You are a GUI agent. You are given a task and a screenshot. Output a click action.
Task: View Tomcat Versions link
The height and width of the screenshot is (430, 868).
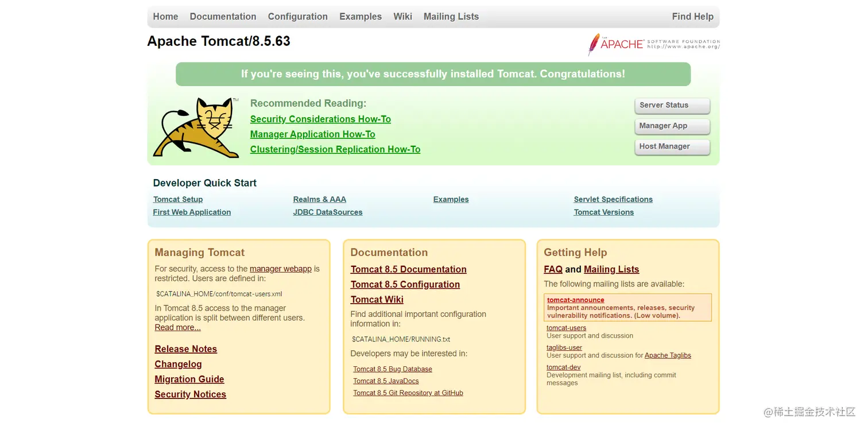coord(604,212)
